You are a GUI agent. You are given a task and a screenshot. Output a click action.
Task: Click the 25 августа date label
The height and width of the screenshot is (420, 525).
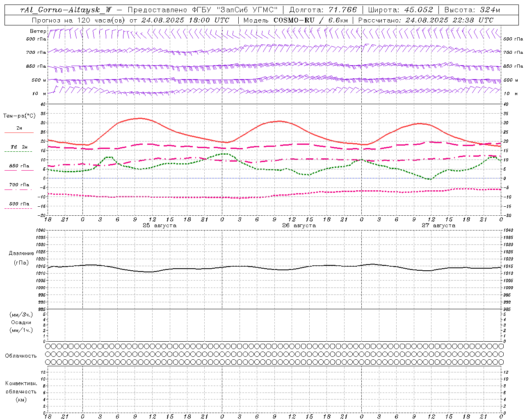(160, 226)
